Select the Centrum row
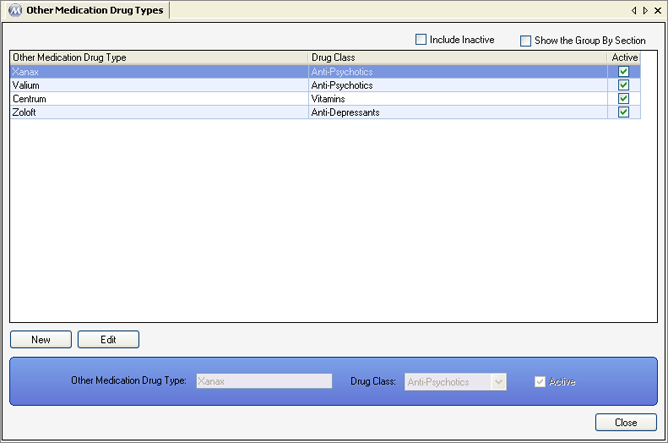The image size is (668, 443). pyautogui.click(x=325, y=99)
